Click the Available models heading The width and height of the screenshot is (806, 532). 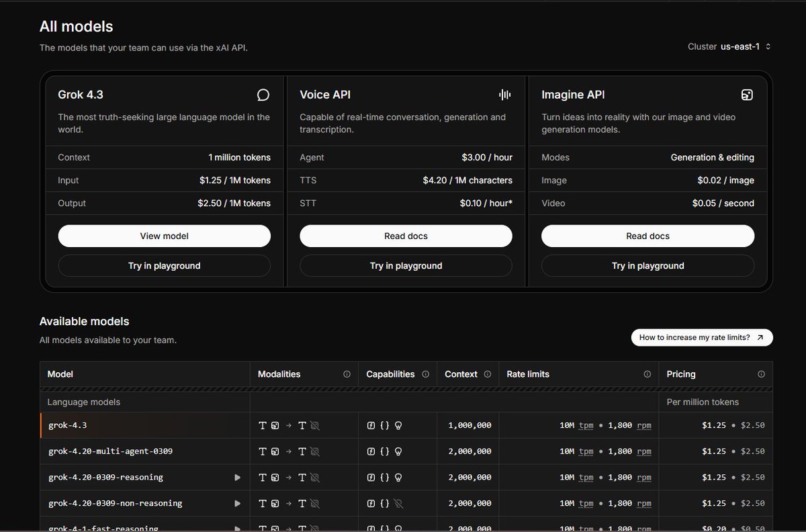pyautogui.click(x=84, y=321)
